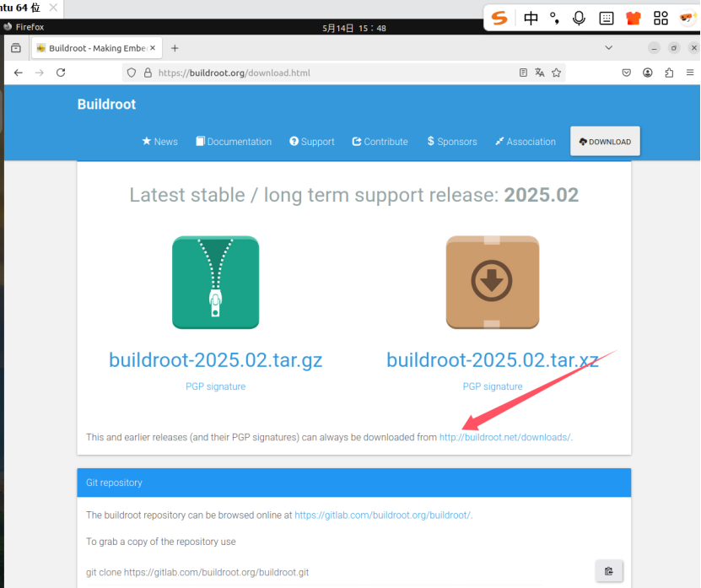Bookmark this page with the star
The height and width of the screenshot is (588, 701).
pyautogui.click(x=556, y=73)
